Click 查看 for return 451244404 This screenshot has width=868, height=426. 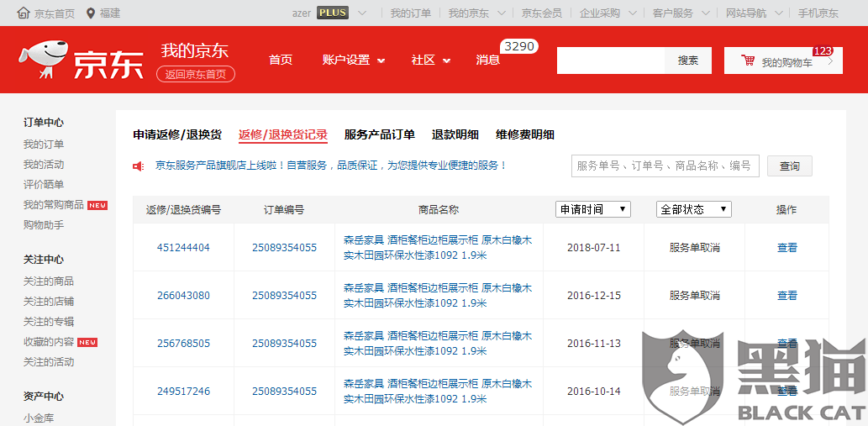[x=786, y=247]
